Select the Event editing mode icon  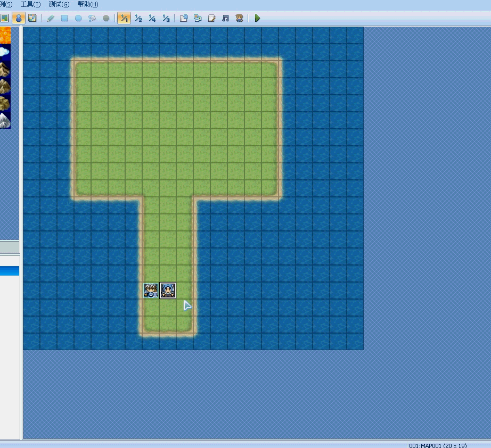(19, 18)
